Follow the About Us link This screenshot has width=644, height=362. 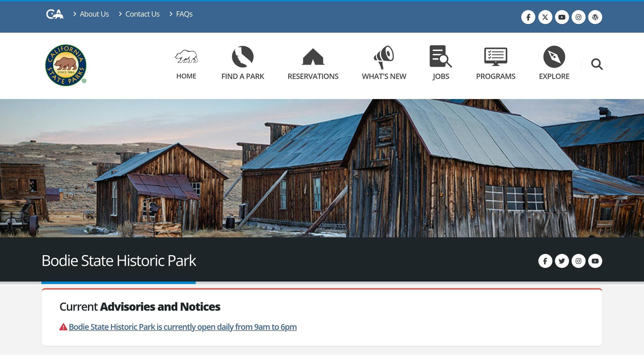[94, 14]
